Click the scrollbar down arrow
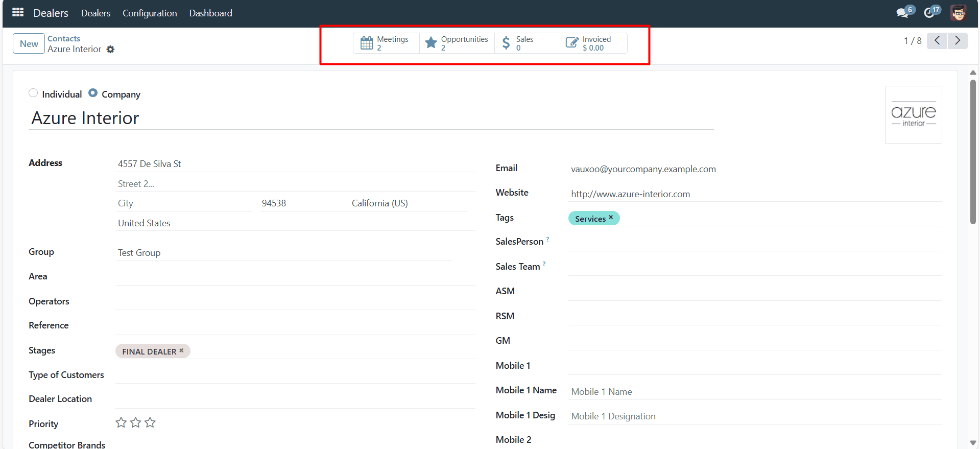Viewport: 980px width, 449px height. (x=973, y=443)
